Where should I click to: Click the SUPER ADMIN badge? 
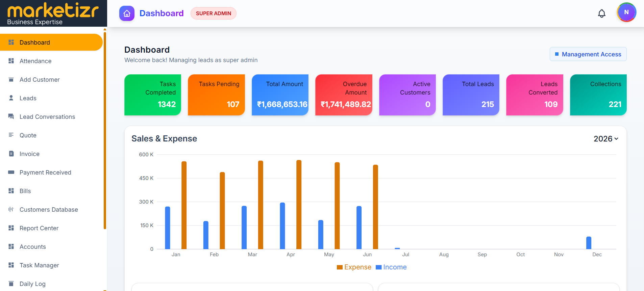click(x=214, y=14)
